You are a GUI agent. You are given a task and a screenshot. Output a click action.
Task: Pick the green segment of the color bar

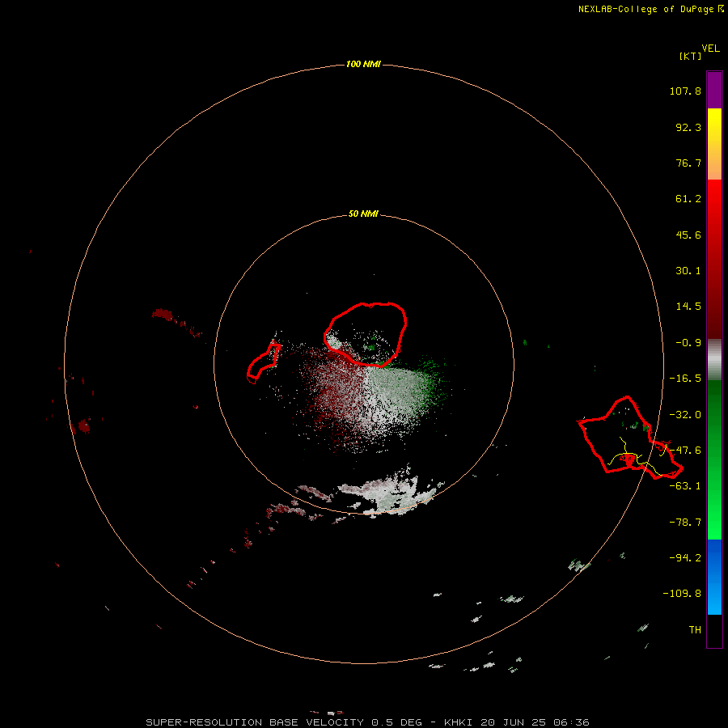pos(714,459)
